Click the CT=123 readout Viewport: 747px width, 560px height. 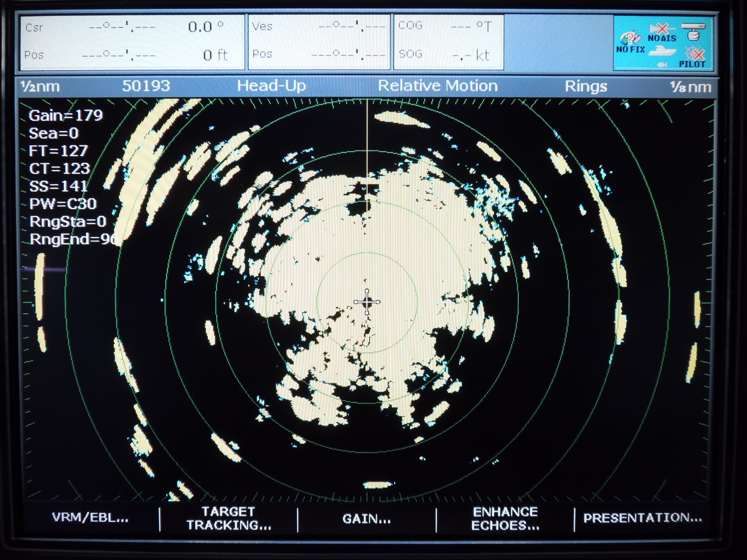(59, 168)
